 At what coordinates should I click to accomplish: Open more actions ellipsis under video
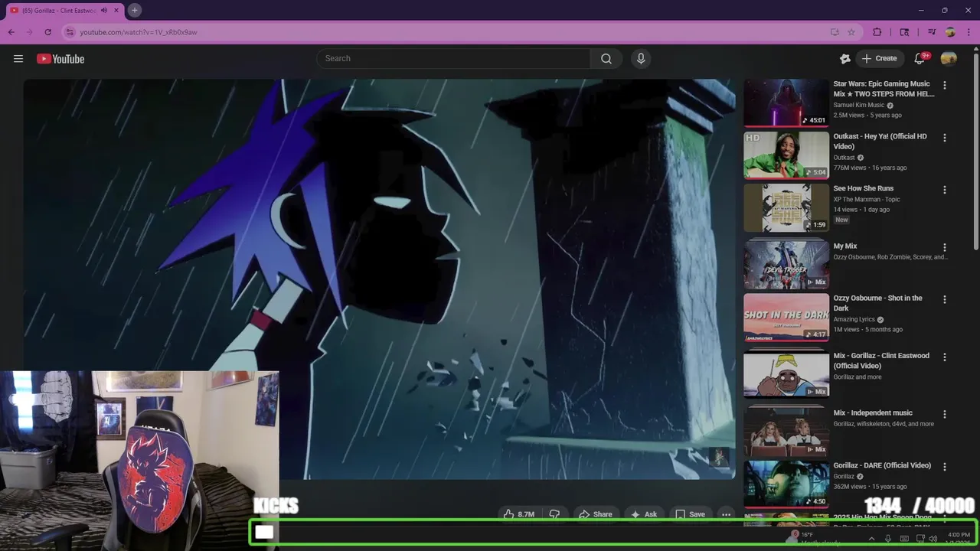click(x=726, y=514)
